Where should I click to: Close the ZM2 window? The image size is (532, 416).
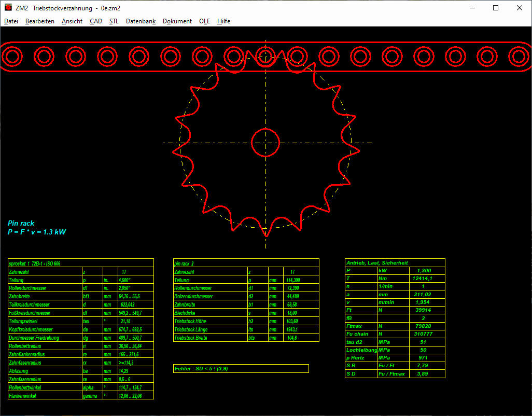[520, 8]
